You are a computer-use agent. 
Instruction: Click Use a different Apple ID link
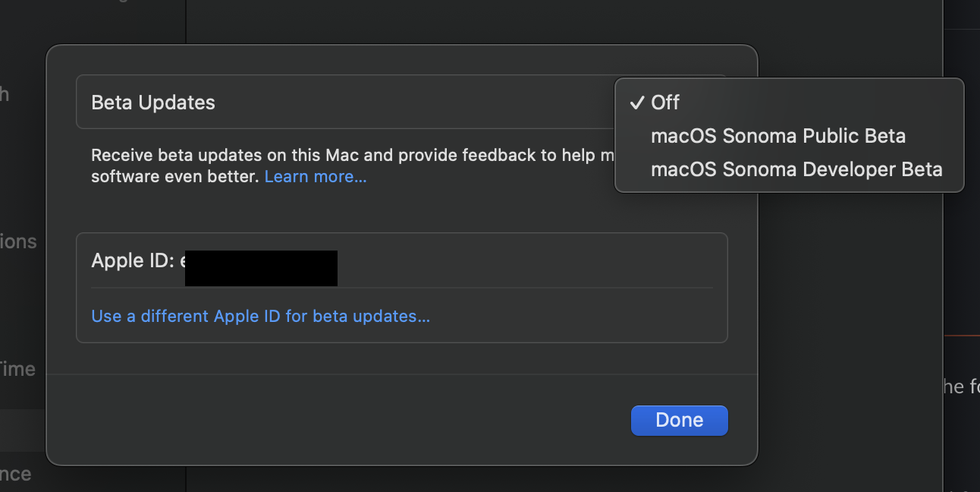[x=260, y=316]
